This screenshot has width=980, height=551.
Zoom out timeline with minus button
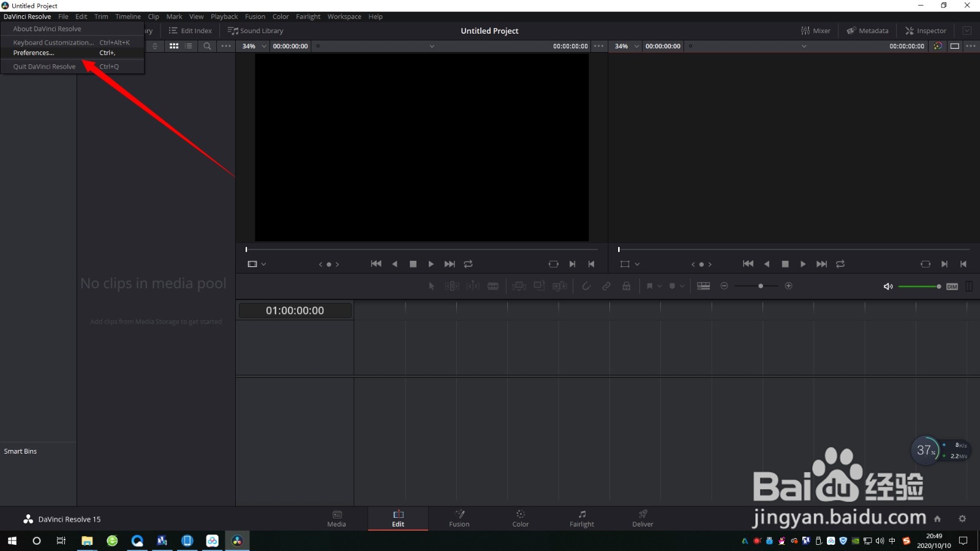coord(724,286)
